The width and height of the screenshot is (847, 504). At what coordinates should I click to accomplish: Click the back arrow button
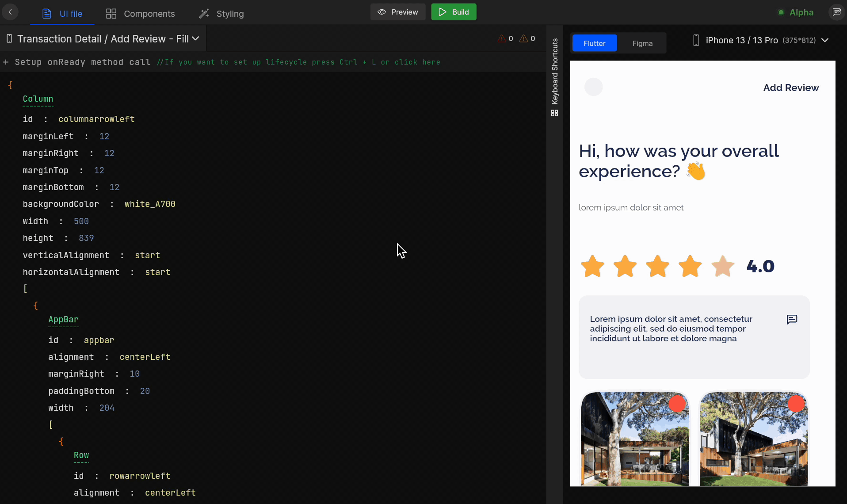10,12
